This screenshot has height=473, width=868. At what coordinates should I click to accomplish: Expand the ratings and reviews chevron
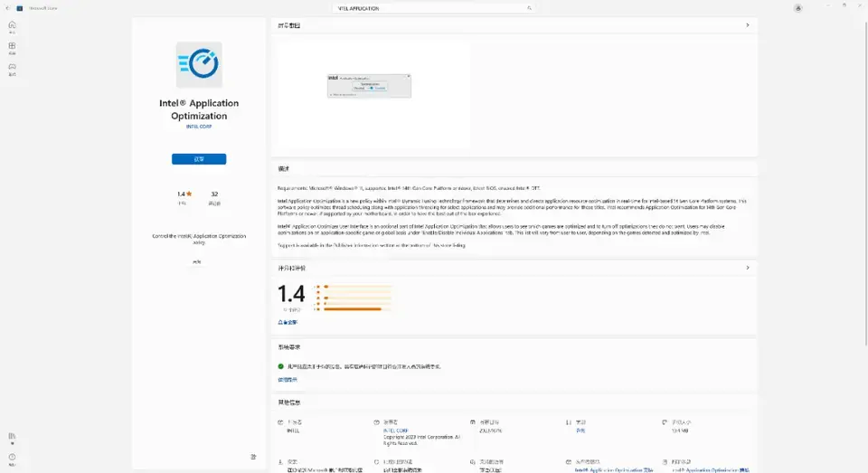[x=748, y=268]
